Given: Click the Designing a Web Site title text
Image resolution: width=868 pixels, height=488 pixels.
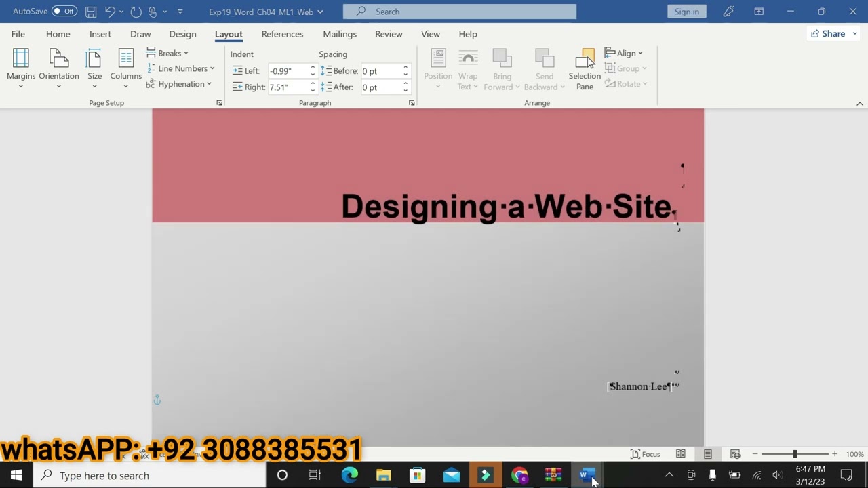Looking at the screenshot, I should coord(507,207).
